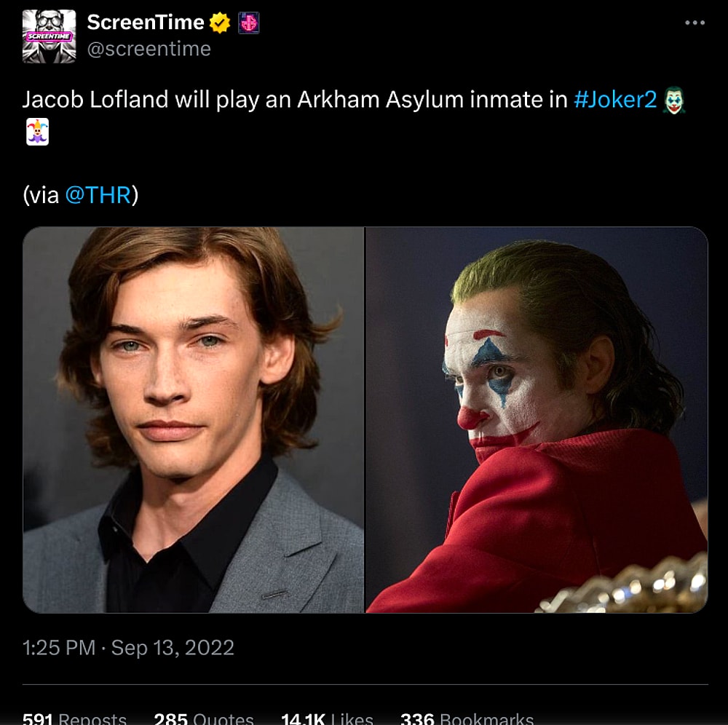Click the pink affiliate badge beside the checkmark
This screenshot has height=725, width=728.
click(x=248, y=21)
